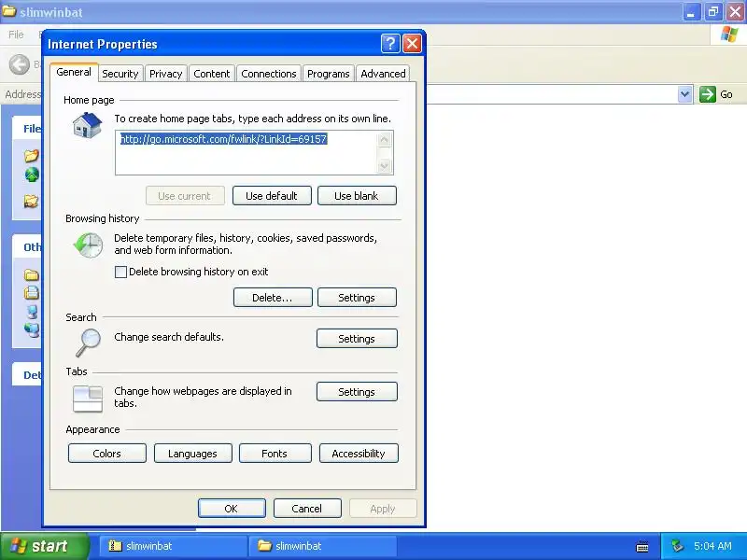
Task: Switch to first slimwinbat taskbar item
Action: 173,546
